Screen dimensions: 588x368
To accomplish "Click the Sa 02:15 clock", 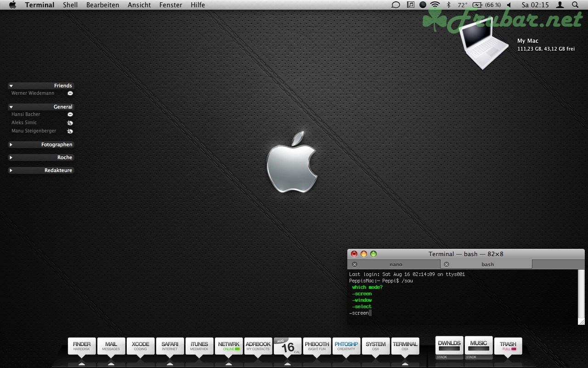I will 535,5.
